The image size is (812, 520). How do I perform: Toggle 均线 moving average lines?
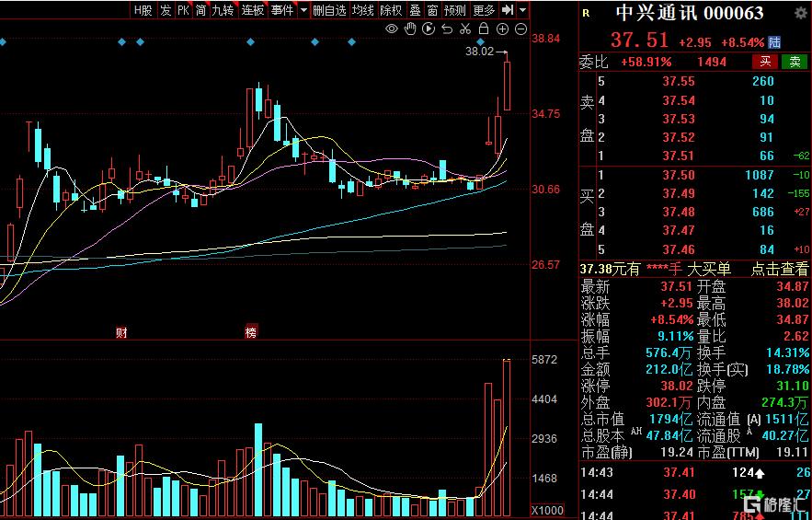tap(362, 10)
